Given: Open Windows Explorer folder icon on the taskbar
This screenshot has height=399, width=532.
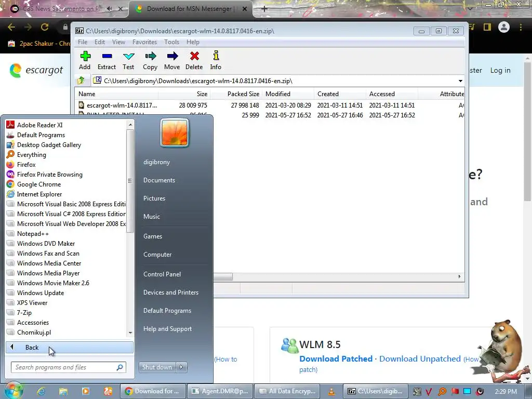Looking at the screenshot, I should tap(63, 391).
